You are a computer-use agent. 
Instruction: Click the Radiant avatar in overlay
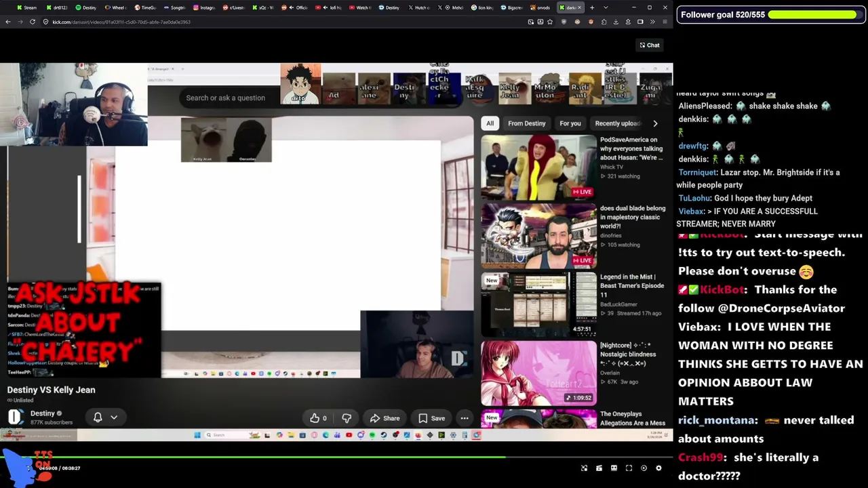(585, 88)
